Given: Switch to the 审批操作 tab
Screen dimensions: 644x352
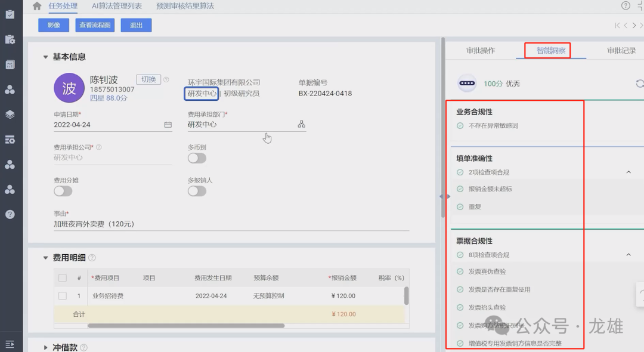Looking at the screenshot, I should 481,51.
